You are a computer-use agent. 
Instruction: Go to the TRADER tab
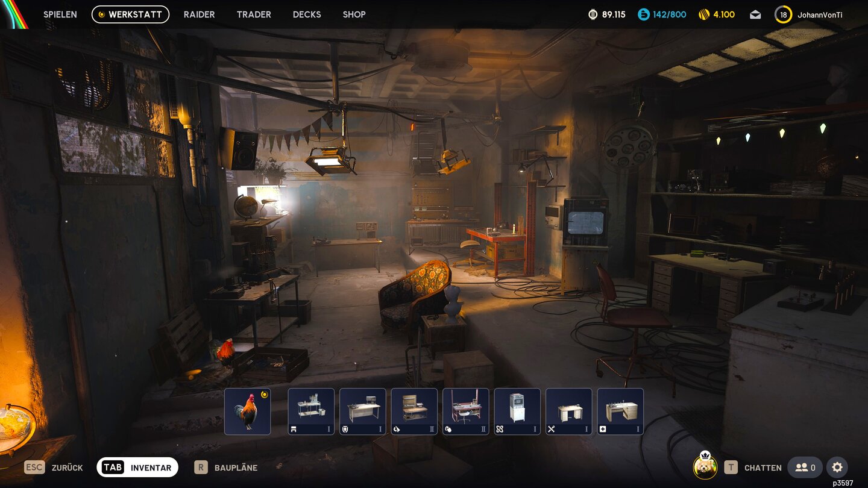[x=254, y=14]
